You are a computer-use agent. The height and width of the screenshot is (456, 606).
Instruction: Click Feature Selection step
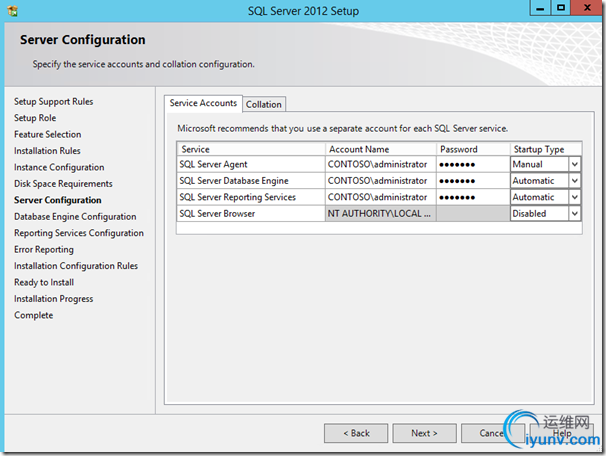coord(48,134)
